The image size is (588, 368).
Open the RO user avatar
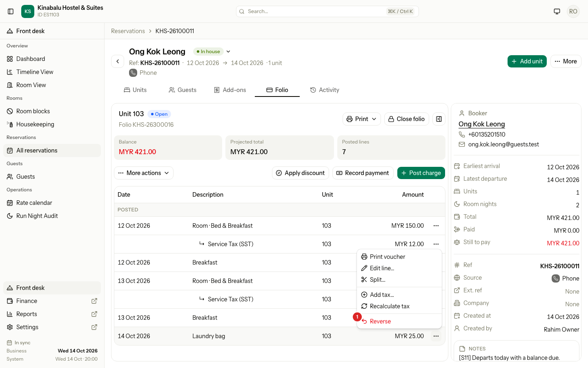573,11
